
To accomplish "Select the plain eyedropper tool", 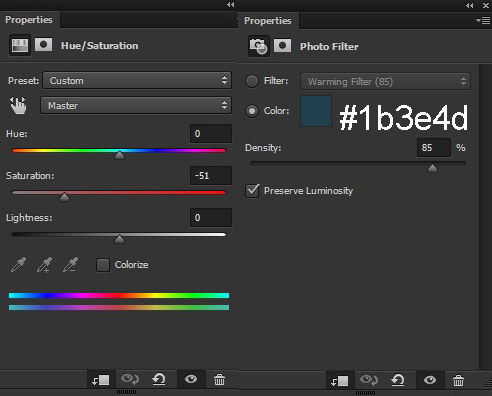I will coord(18,265).
